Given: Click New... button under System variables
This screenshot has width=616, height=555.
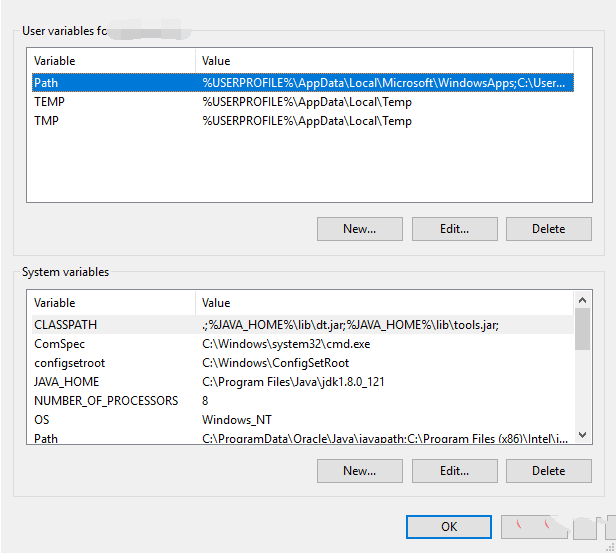Looking at the screenshot, I should click(x=359, y=471).
